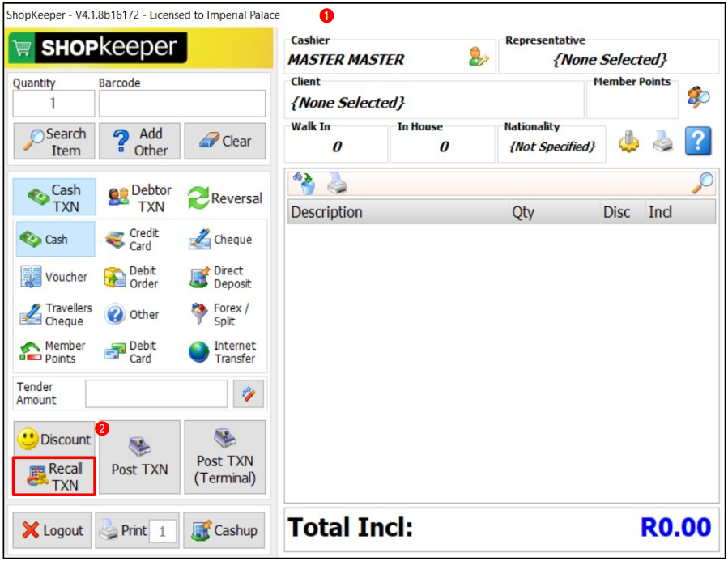
Task: Select Reversal transaction type
Action: (225, 198)
